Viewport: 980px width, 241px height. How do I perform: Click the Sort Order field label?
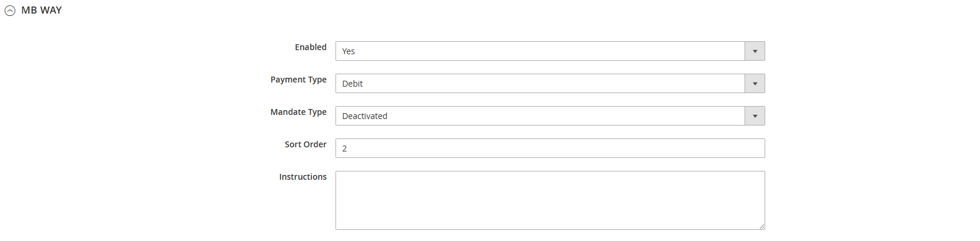click(x=305, y=144)
